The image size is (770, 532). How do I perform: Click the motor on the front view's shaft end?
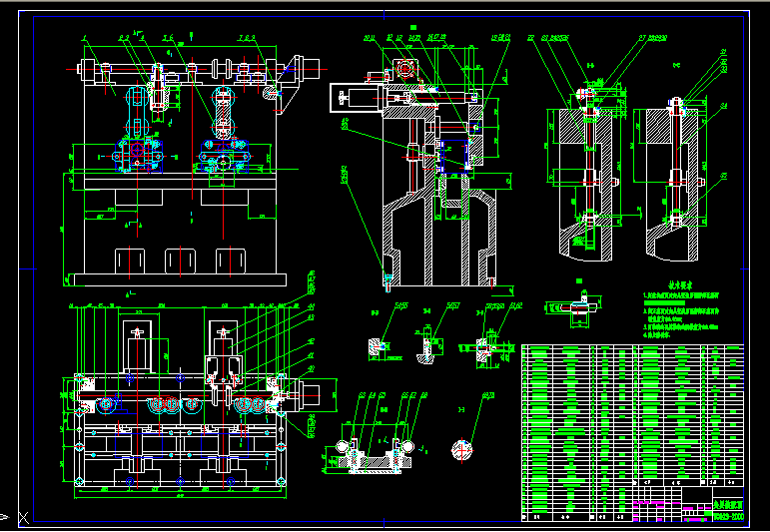pos(308,67)
